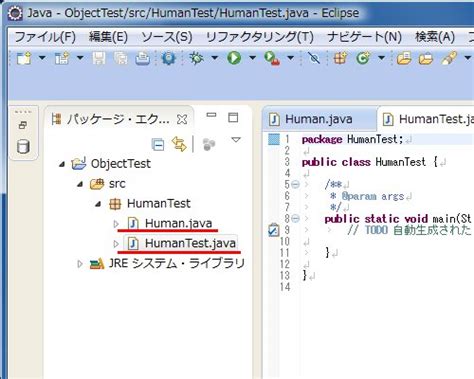Open the ファイル(F) menu
Screen dimensions: 474x379
click(45, 37)
